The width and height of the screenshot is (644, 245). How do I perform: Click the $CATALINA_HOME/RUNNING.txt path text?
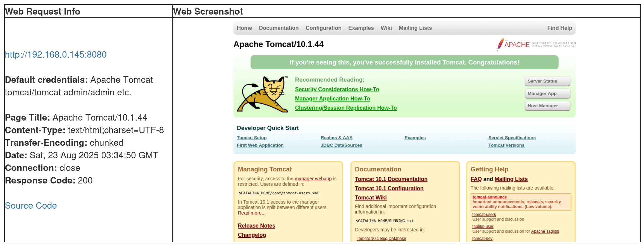coord(385,221)
